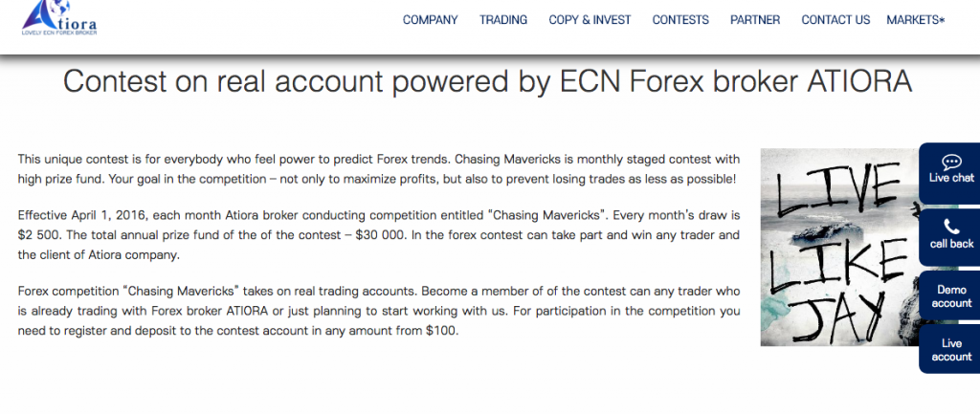Click the Atiora logo
The height and width of the screenshot is (414, 980).
[x=58, y=17]
